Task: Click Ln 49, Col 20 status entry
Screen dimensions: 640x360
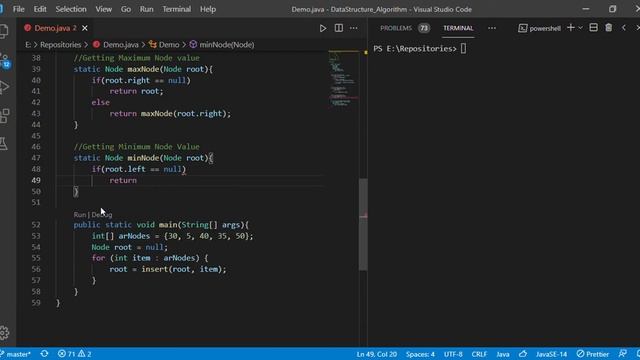Action: tap(376, 354)
